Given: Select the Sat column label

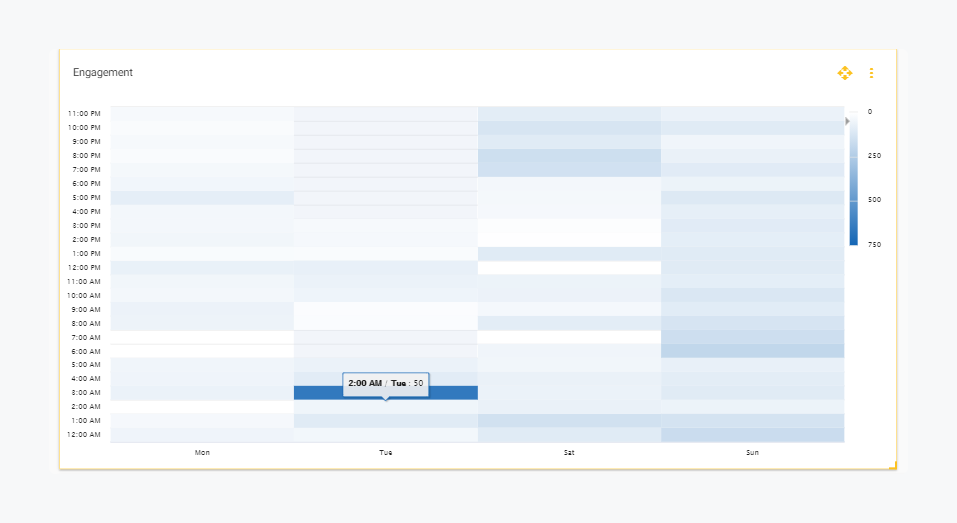Looking at the screenshot, I should [x=569, y=453].
